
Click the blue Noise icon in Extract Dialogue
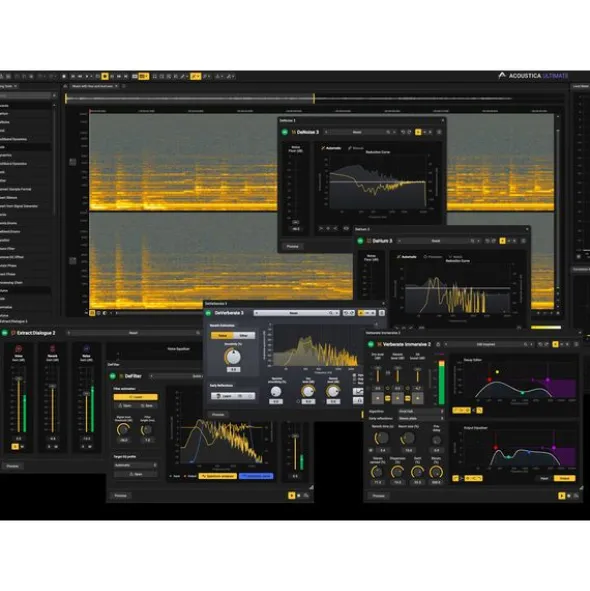86,349
